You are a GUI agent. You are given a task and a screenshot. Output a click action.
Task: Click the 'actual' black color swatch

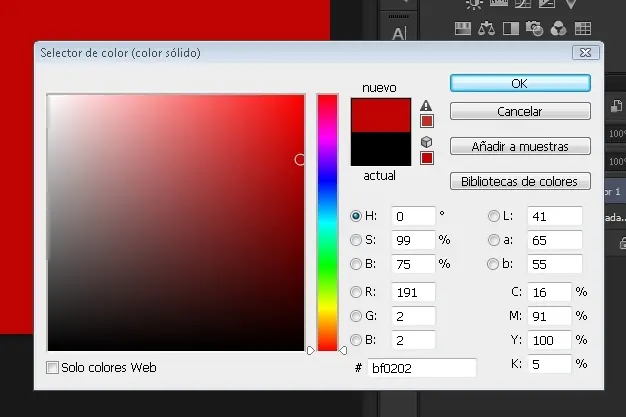[x=381, y=149]
